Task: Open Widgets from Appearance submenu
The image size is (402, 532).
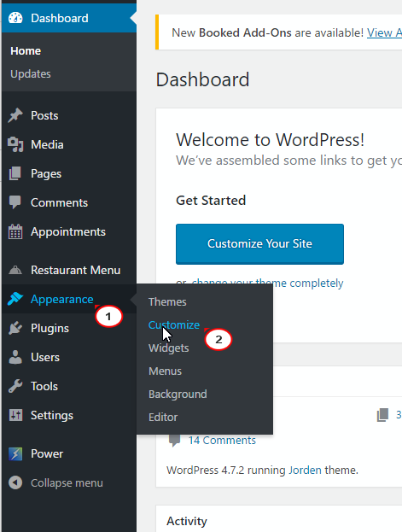Action: pyautogui.click(x=169, y=348)
